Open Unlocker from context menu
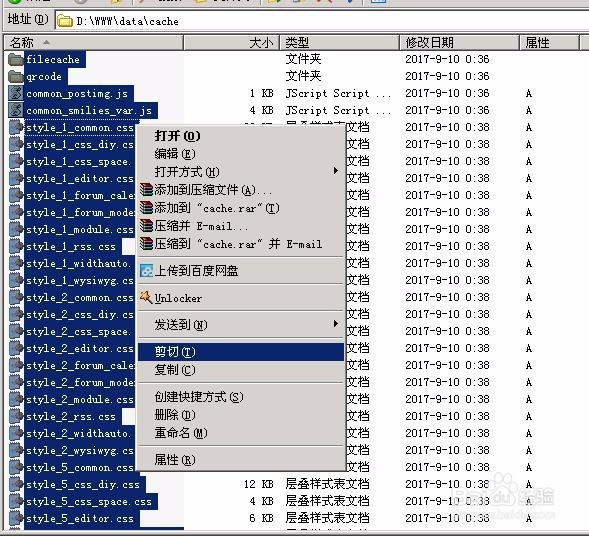This screenshot has height=536, width=589. pyautogui.click(x=241, y=298)
